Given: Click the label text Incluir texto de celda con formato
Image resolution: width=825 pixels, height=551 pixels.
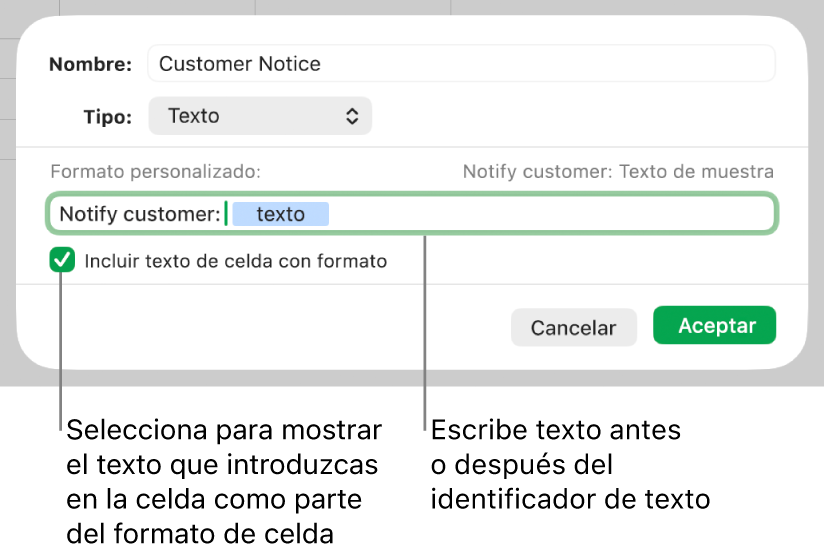Looking at the screenshot, I should point(236,261).
